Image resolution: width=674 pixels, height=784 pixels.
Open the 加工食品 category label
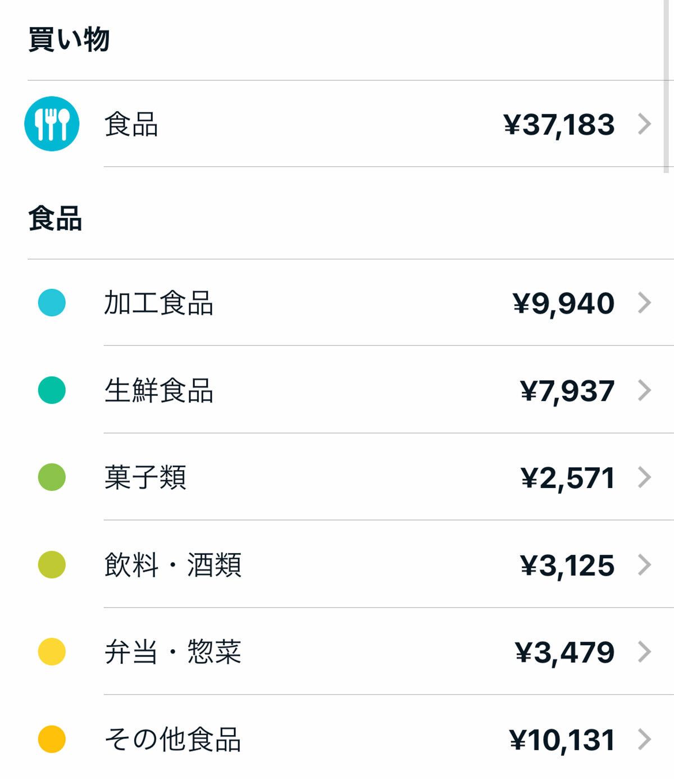pos(158,303)
